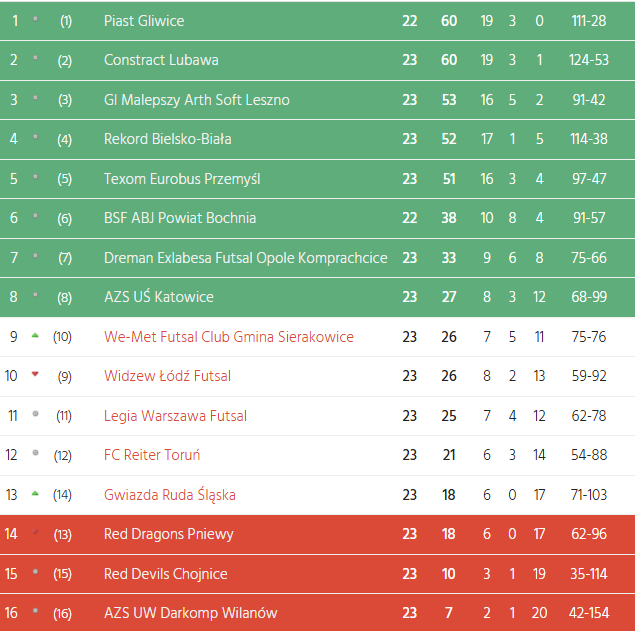The image size is (635, 631).
Task: Click grey dot indicator beside FC Reiter Toruń
Action: click(35, 454)
